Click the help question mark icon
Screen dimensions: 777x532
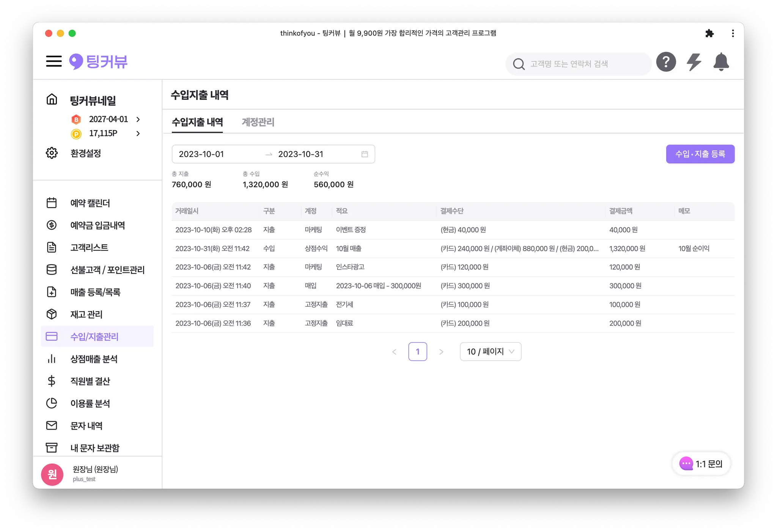point(666,62)
